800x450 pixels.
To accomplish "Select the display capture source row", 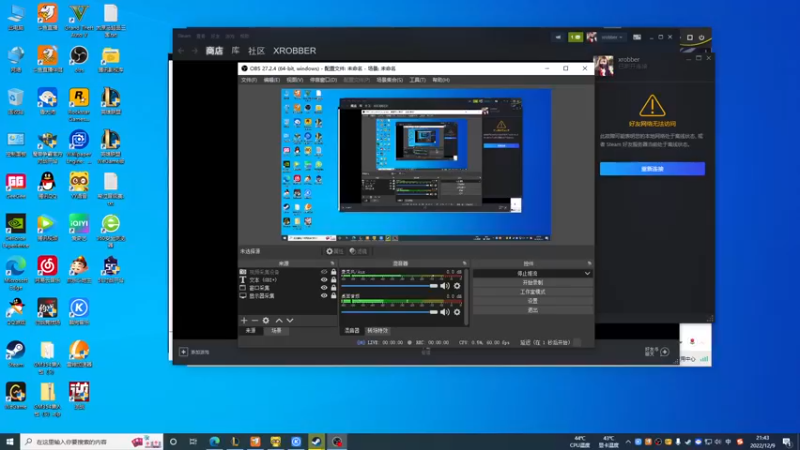I will (288, 295).
